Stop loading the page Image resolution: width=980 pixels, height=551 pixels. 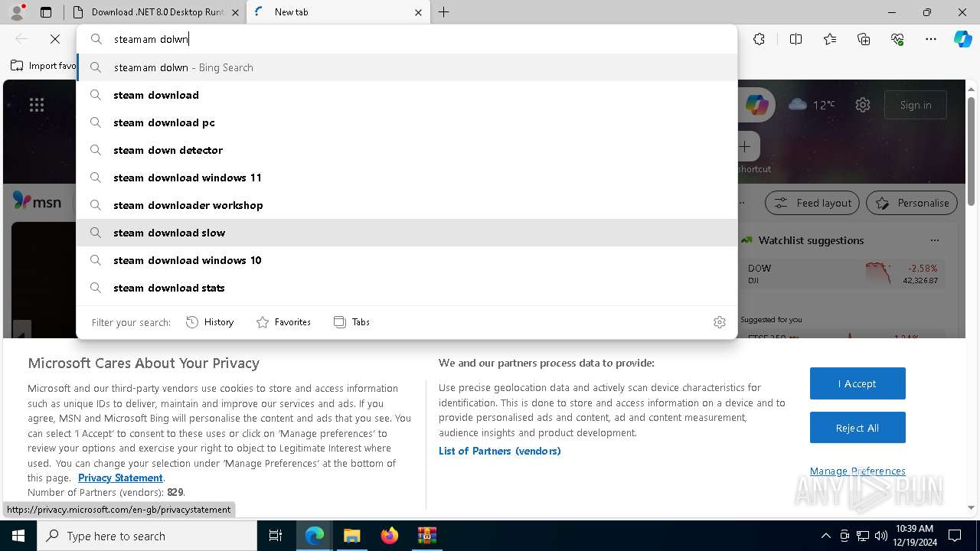click(55, 39)
